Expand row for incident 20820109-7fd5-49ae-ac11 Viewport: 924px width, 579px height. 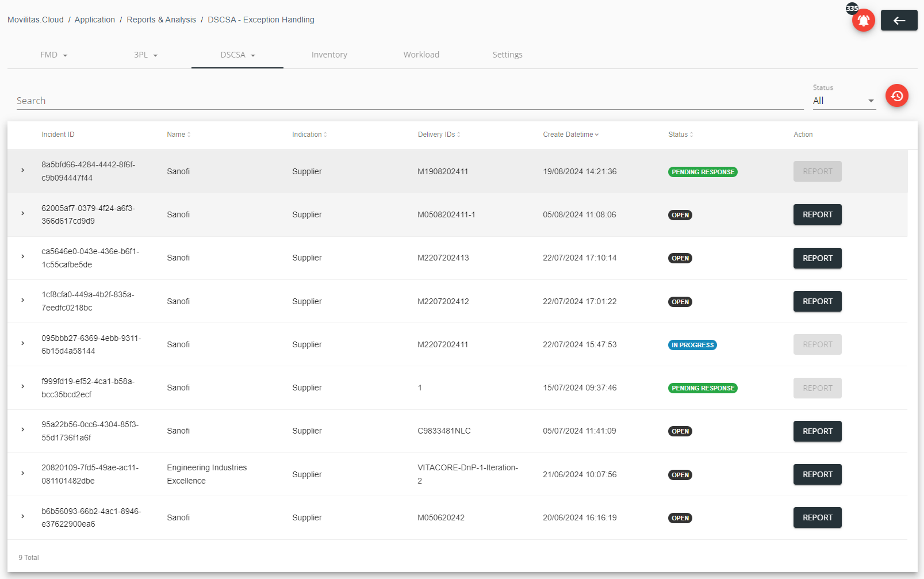[23, 474]
